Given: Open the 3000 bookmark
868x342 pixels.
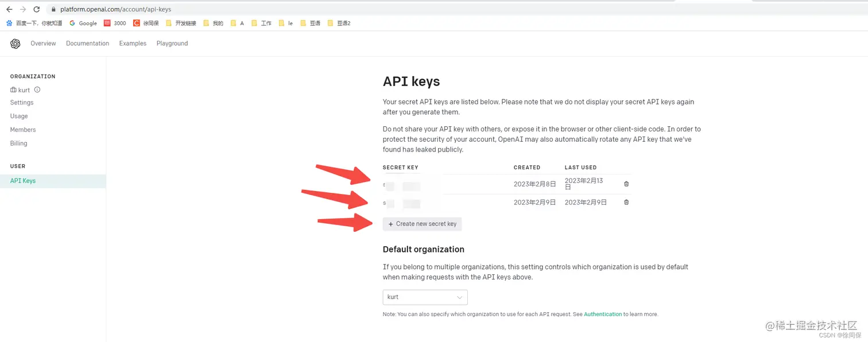Looking at the screenshot, I should point(115,23).
